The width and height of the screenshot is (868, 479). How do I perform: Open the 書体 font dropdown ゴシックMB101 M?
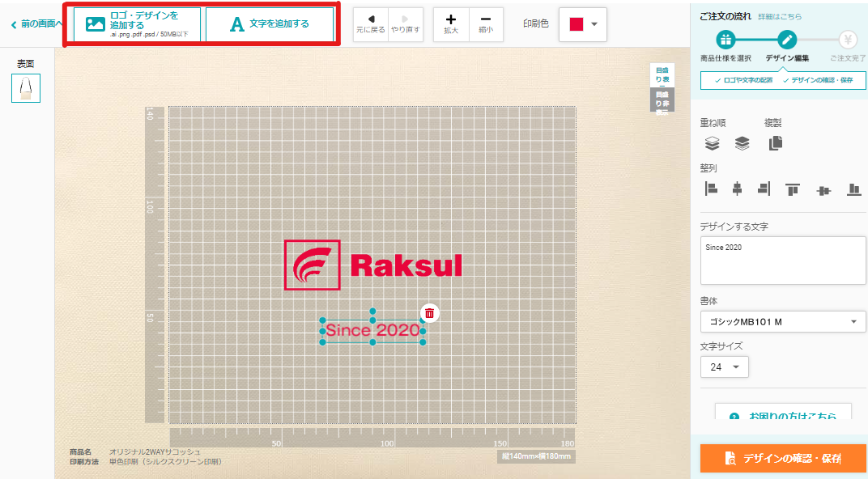(783, 322)
